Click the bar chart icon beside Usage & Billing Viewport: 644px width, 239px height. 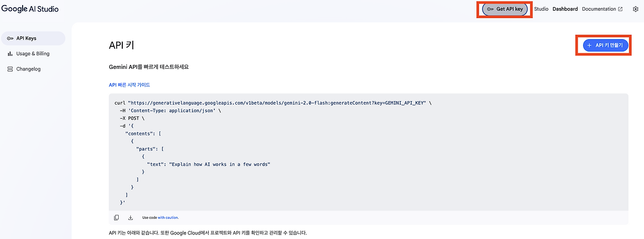tap(10, 54)
